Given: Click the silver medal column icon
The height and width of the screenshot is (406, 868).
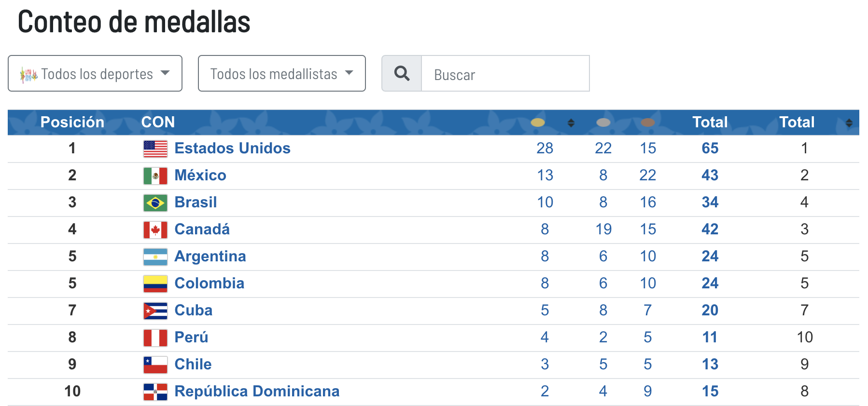Looking at the screenshot, I should point(603,122).
